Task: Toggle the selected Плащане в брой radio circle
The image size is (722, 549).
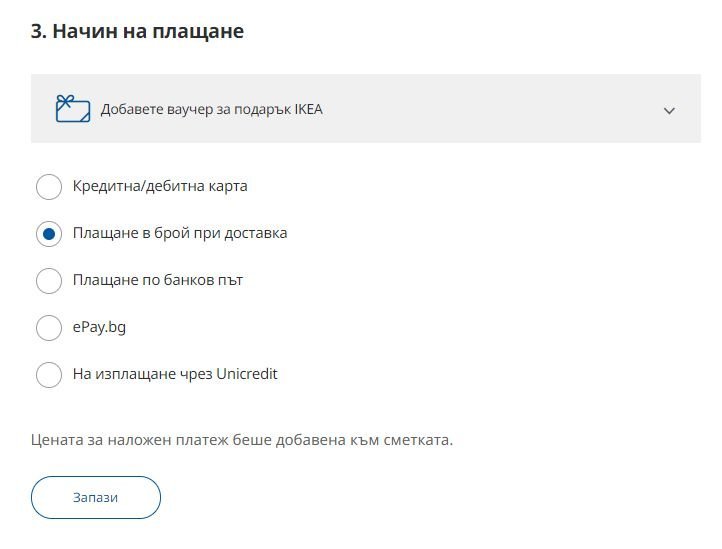Action: [x=49, y=234]
